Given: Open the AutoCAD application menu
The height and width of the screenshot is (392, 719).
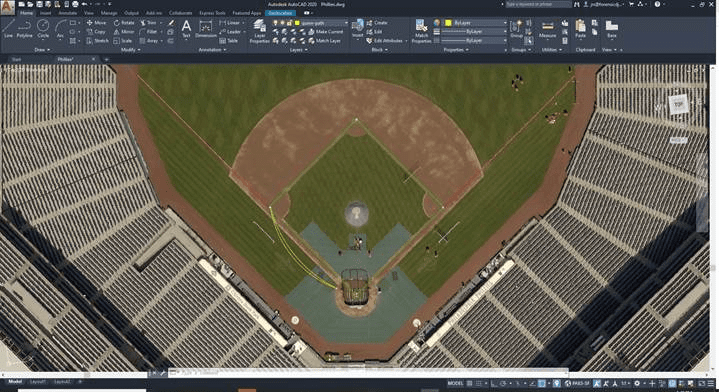Looking at the screenshot, I should [x=7, y=8].
